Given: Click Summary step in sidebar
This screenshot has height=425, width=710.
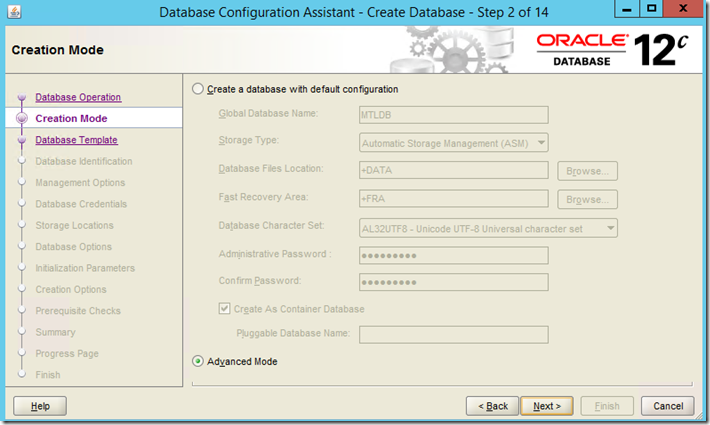Looking at the screenshot, I should [x=55, y=332].
